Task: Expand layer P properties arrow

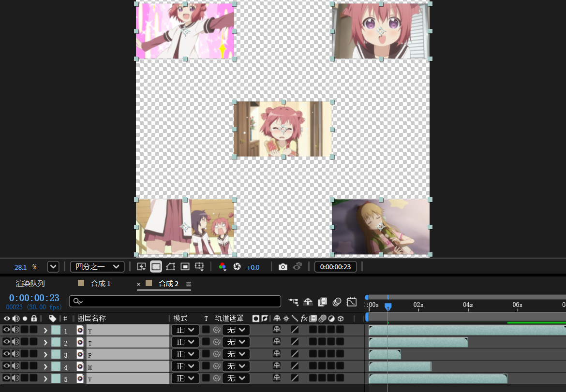Action: point(45,354)
